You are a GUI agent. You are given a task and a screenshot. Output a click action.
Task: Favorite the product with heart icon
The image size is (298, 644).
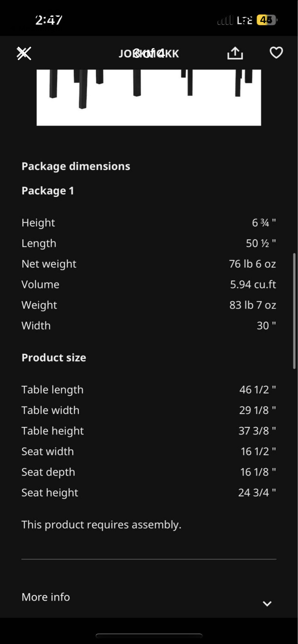[276, 53]
